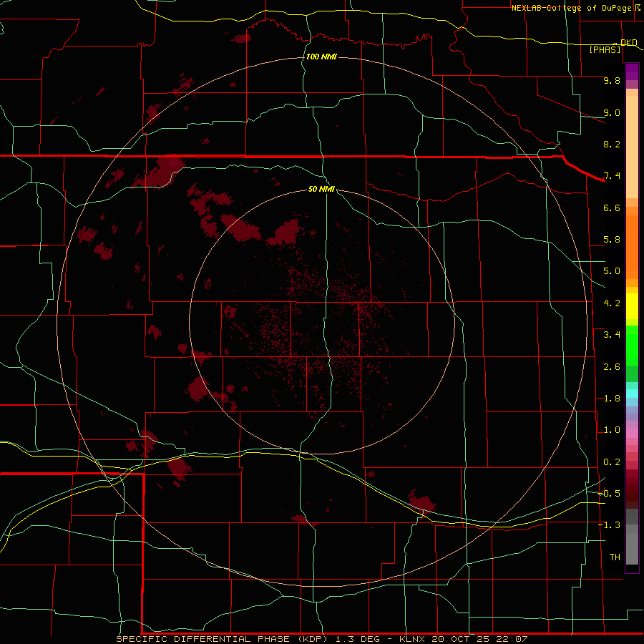644x644 pixels.
Task: Select the TH label on the scale
Action: pyautogui.click(x=615, y=557)
